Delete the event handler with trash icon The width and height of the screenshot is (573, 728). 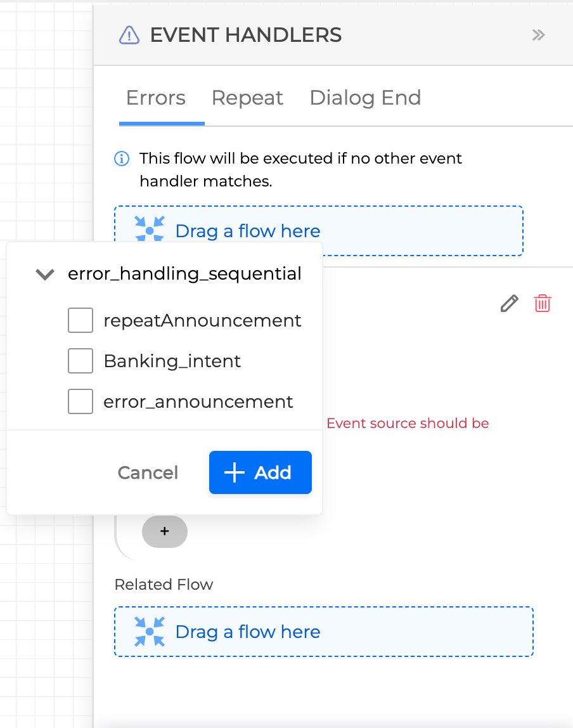543,304
